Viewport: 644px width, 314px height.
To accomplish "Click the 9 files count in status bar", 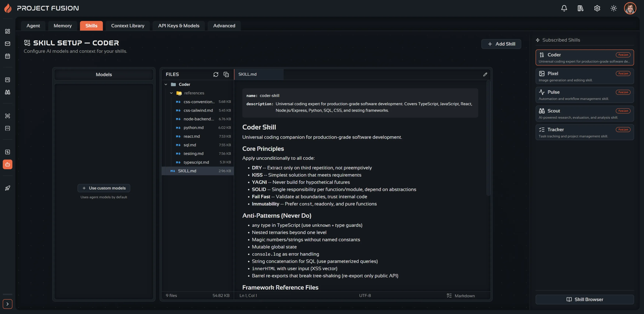I will [171, 295].
